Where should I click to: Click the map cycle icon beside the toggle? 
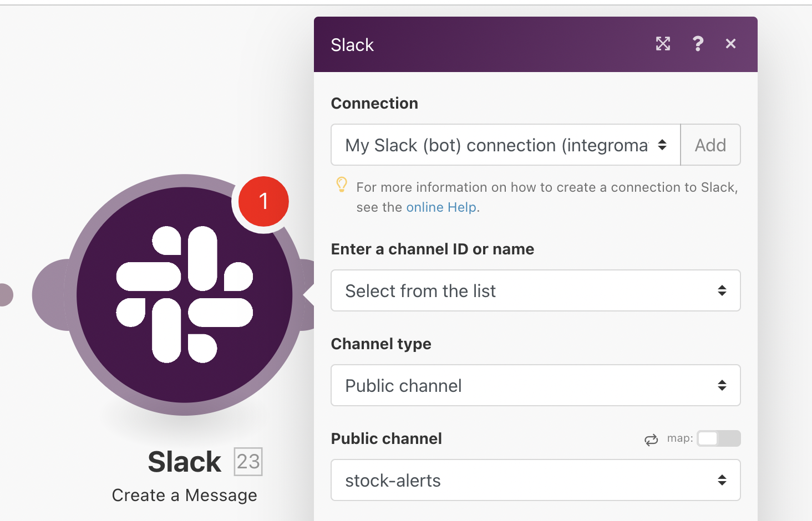651,438
